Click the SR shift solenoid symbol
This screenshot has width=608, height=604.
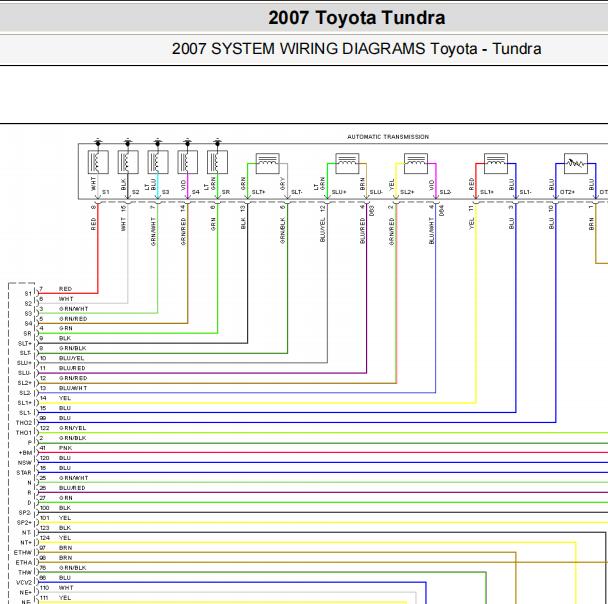pos(218,162)
